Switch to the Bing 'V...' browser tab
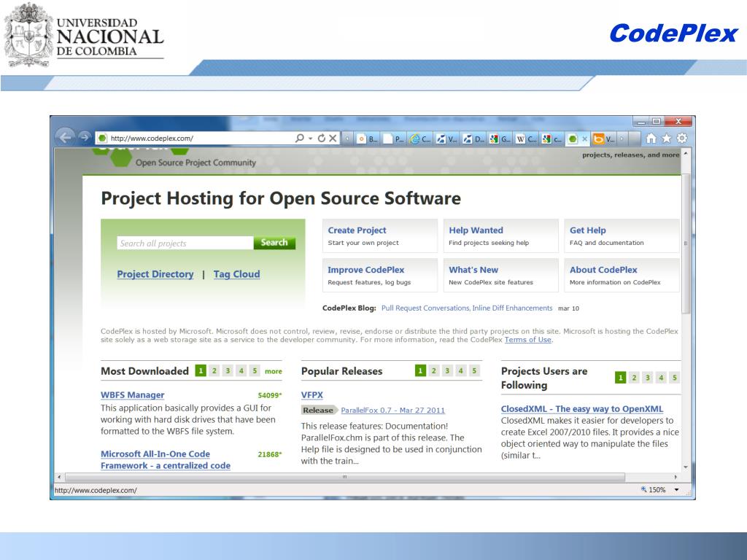 (x=604, y=139)
